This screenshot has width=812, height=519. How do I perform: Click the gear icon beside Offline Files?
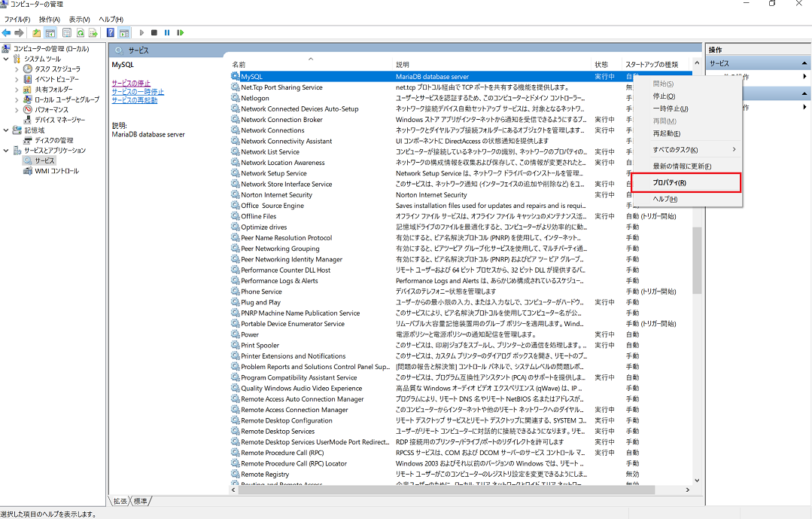pos(236,216)
